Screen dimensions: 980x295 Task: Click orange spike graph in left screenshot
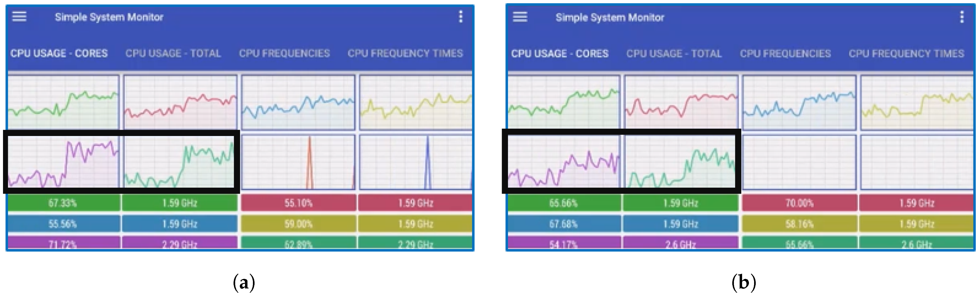pyautogui.click(x=298, y=162)
